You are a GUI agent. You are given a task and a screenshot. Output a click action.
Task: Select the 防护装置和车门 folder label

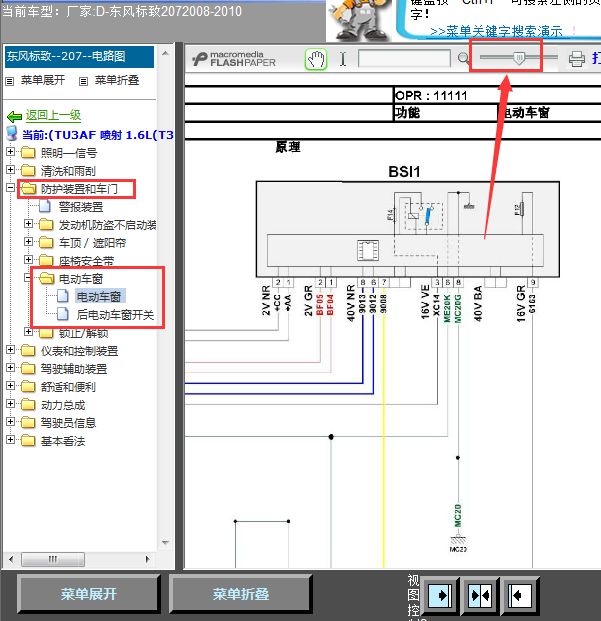pos(79,189)
